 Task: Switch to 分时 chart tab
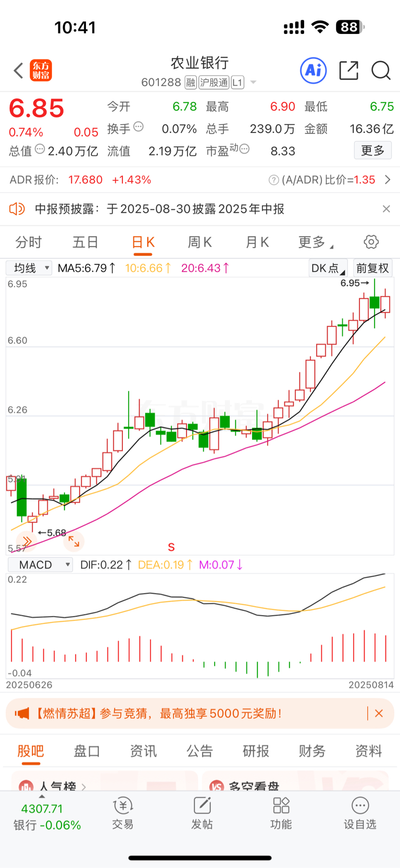(x=29, y=242)
